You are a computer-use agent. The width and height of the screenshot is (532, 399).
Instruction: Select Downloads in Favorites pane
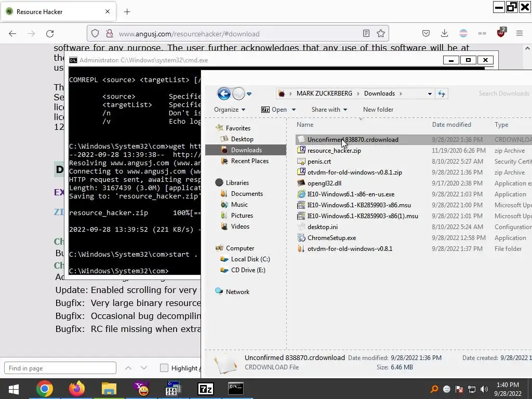(x=246, y=150)
